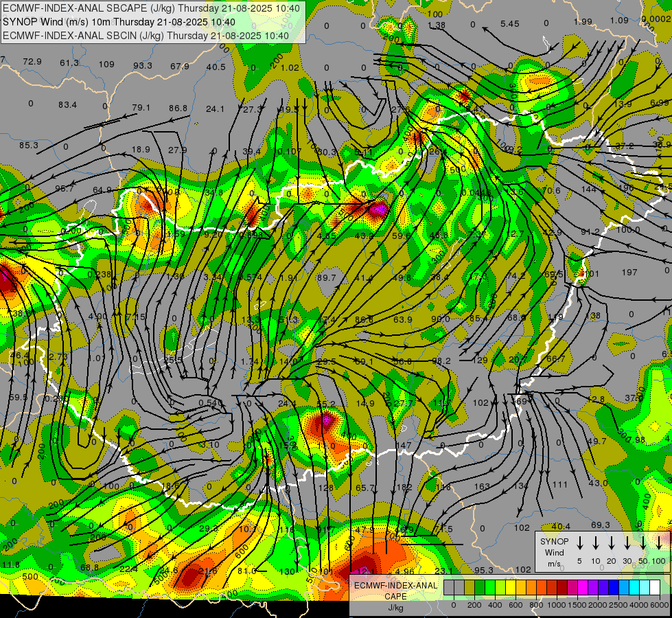672x618 pixels.
Task: Click the 10 m/s wind arrow in legend
Action: click(x=595, y=542)
